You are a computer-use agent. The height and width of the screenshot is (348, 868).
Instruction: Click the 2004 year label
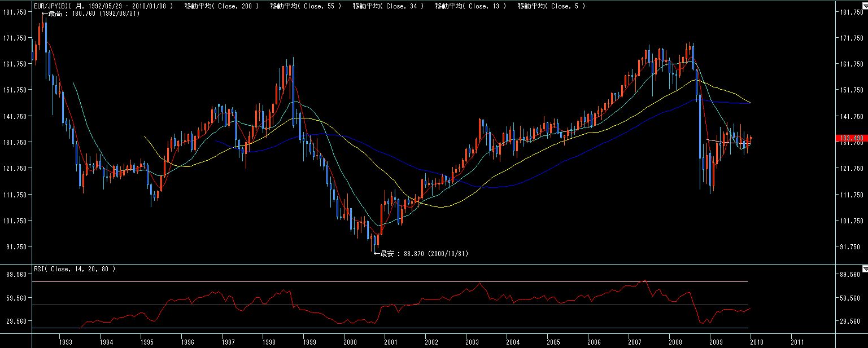513,342
